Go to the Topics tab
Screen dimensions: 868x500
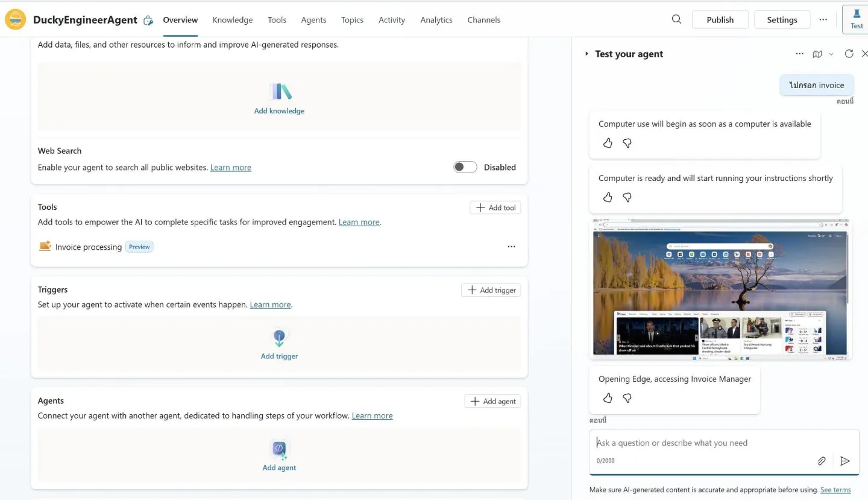pyautogui.click(x=352, y=20)
